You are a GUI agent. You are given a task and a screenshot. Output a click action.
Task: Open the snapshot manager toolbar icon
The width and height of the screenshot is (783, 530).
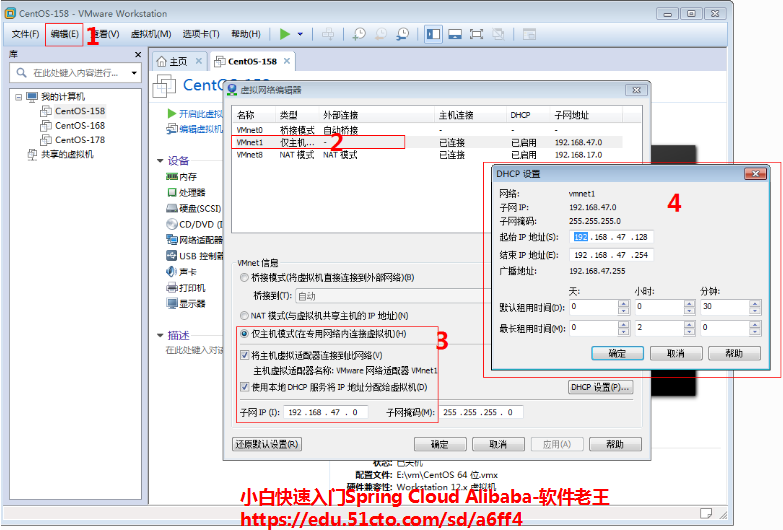pyautogui.click(x=402, y=34)
